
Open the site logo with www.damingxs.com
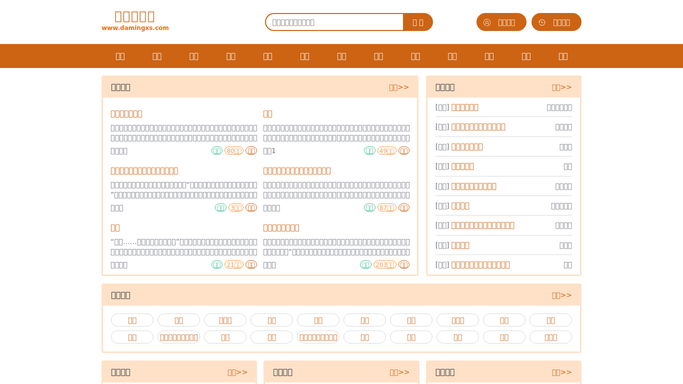coord(135,21)
